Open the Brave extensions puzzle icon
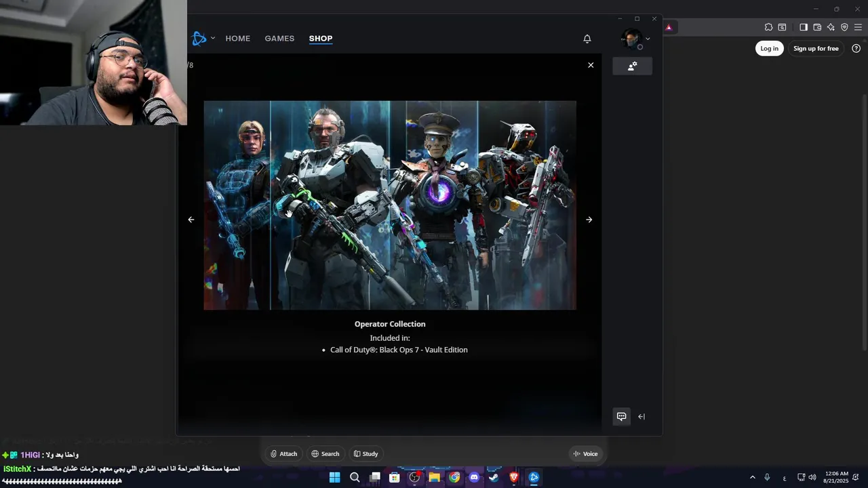This screenshot has height=488, width=868. coord(768,28)
